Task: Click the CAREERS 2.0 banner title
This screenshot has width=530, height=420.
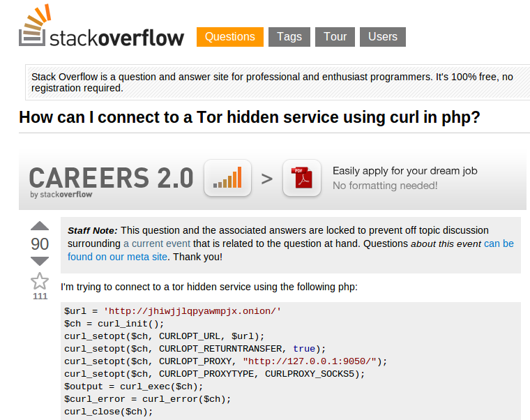Action: (x=111, y=178)
